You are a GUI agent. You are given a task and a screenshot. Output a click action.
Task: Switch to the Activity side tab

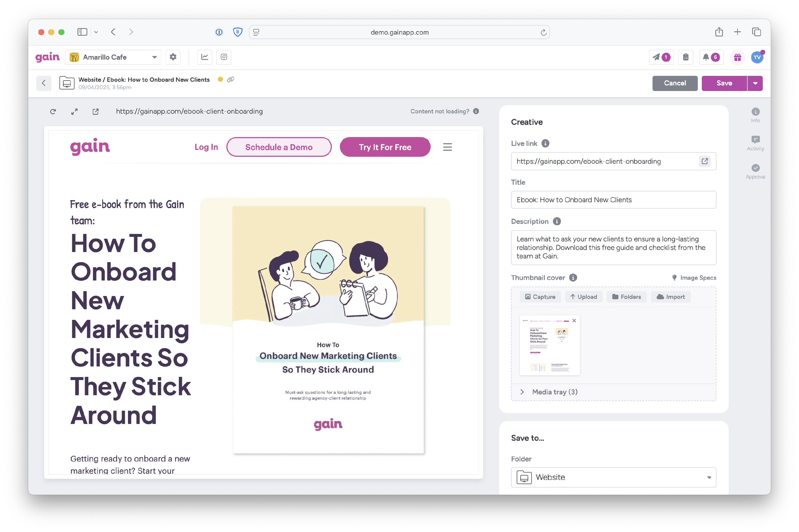(x=755, y=143)
